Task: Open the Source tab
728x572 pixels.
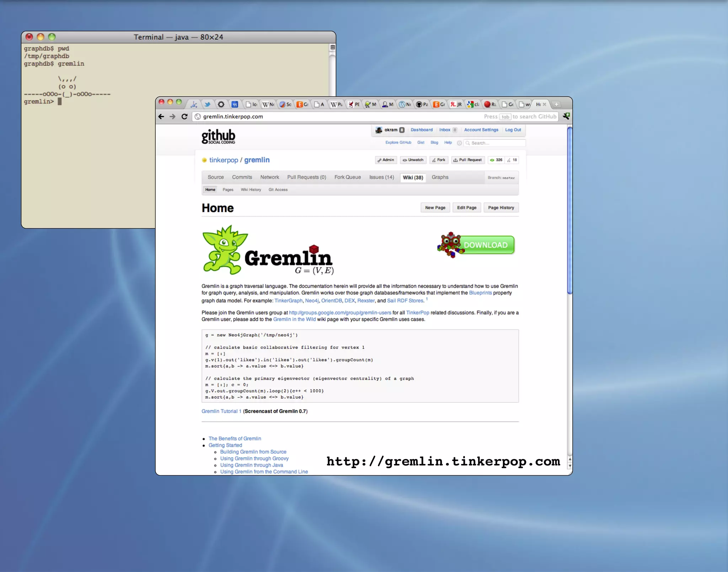Action: [215, 177]
